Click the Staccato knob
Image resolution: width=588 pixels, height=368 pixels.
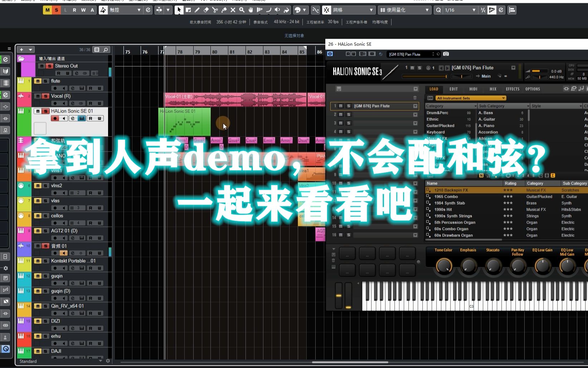(x=493, y=266)
